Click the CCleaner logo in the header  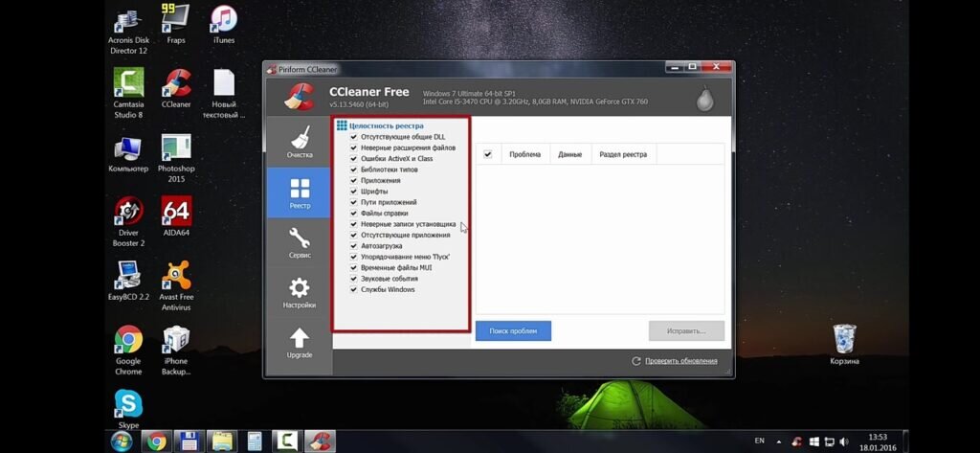[299, 96]
